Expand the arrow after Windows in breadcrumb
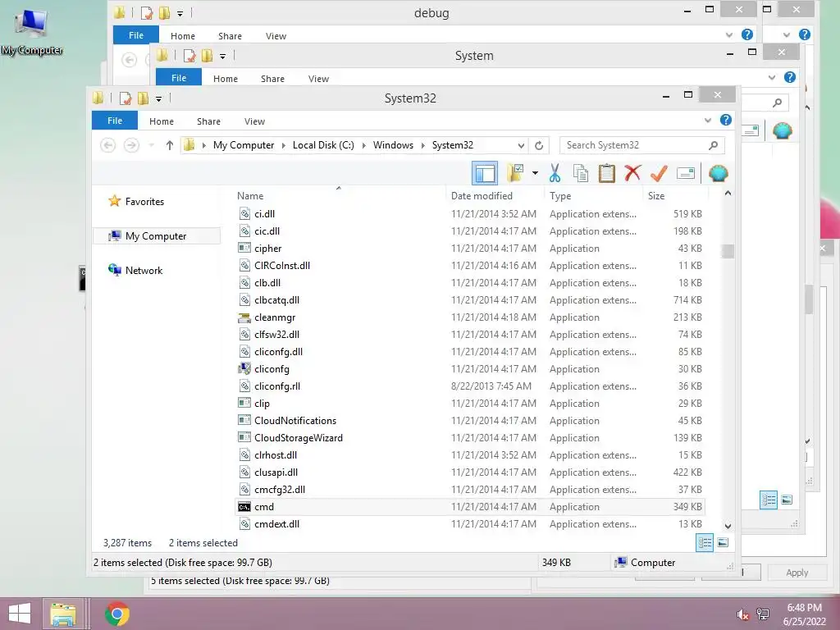Screen dimensions: 840x630 tap(423, 145)
